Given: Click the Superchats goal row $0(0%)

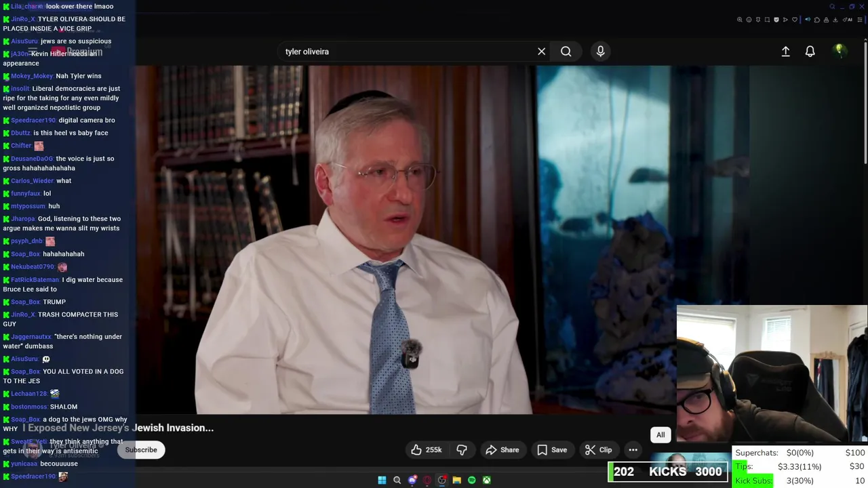Looking at the screenshot, I should tap(800, 453).
